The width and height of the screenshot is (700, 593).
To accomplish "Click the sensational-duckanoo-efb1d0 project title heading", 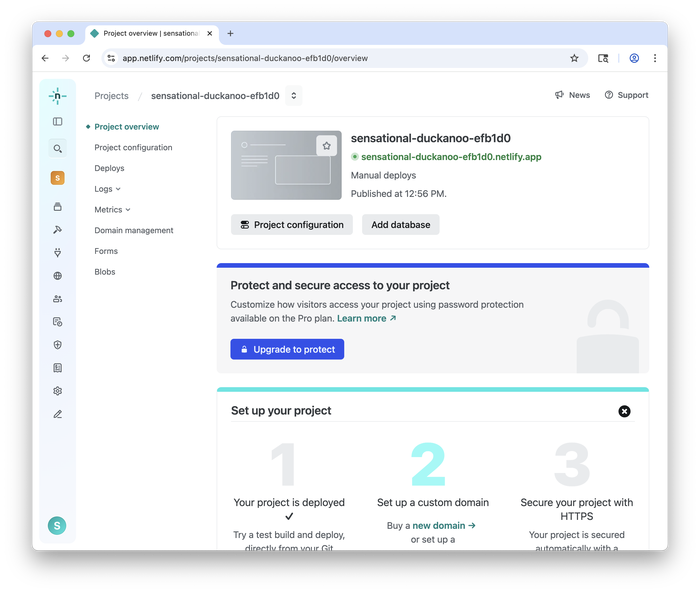I will tap(431, 138).
